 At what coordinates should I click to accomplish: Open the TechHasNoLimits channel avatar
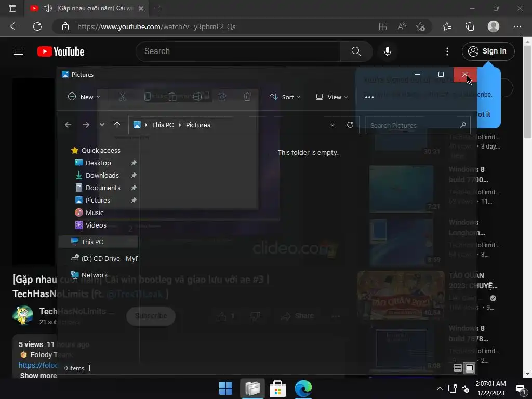[23, 315]
